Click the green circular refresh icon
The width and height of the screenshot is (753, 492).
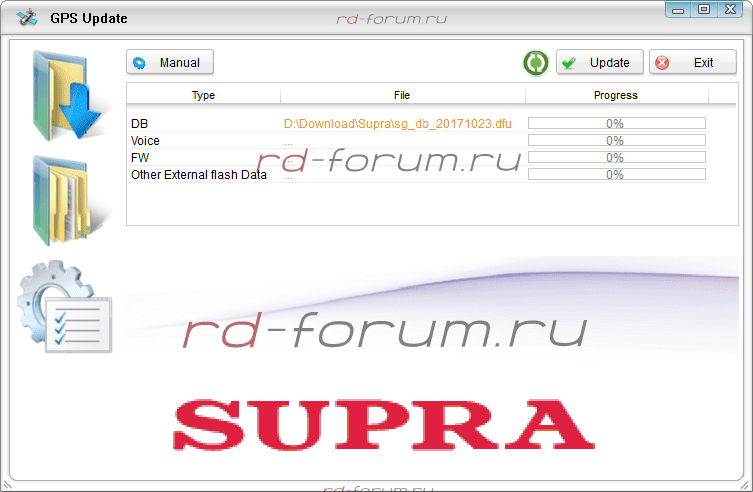coord(535,63)
